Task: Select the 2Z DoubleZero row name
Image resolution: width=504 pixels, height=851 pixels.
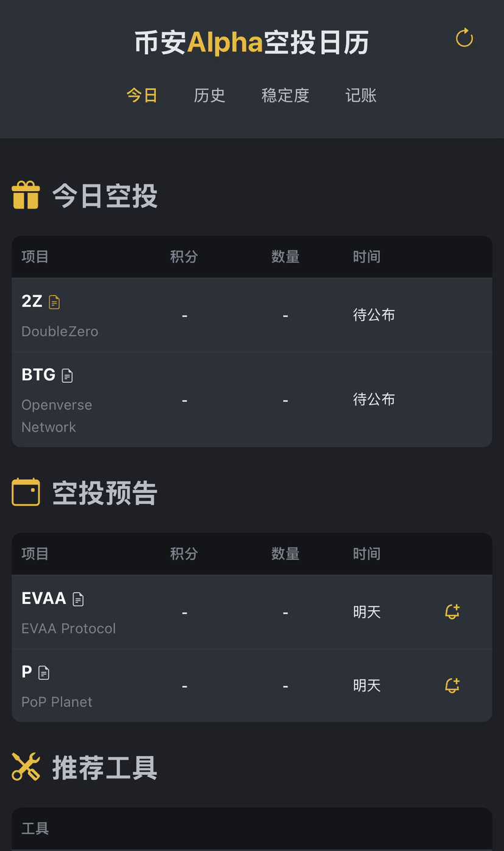Action: click(60, 331)
